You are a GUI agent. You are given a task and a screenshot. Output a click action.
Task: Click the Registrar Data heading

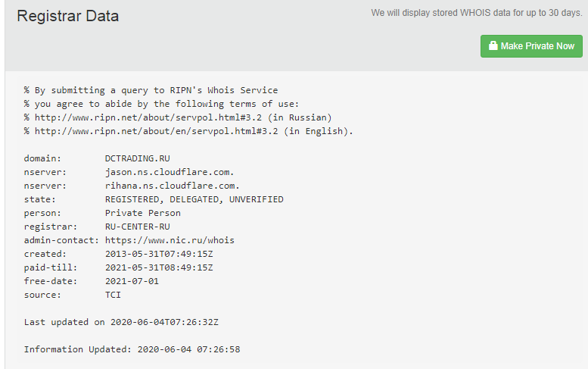pyautogui.click(x=68, y=16)
